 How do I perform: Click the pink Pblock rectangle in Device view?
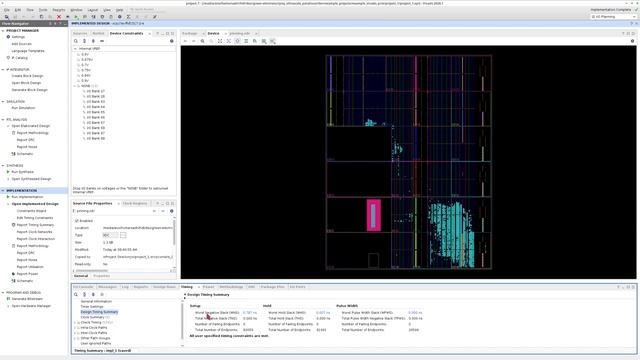[373, 215]
